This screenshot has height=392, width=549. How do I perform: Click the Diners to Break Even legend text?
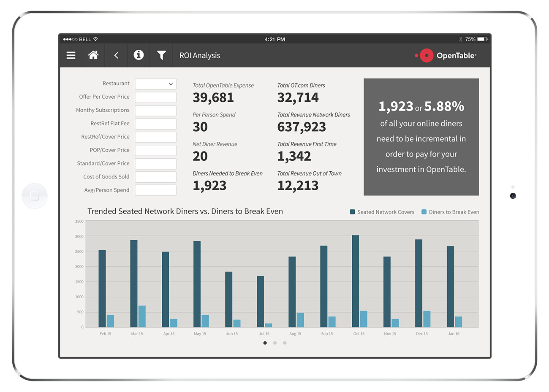tap(454, 212)
